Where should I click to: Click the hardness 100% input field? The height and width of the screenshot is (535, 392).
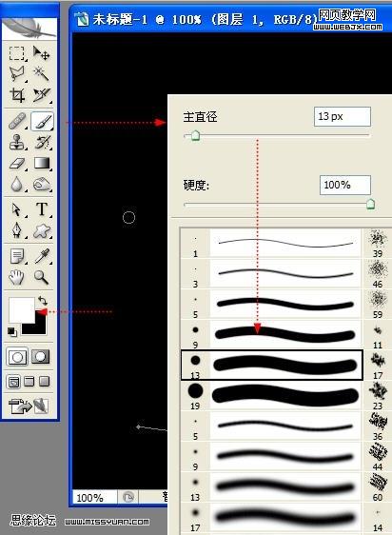pyautogui.click(x=345, y=186)
